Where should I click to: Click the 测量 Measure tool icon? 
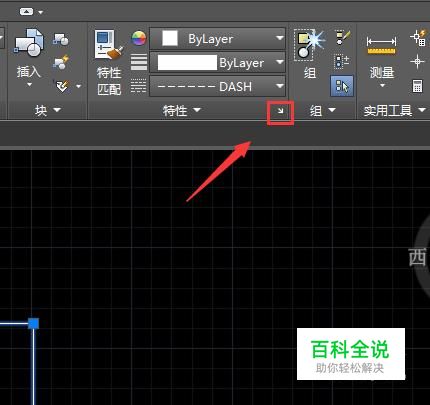(x=381, y=45)
